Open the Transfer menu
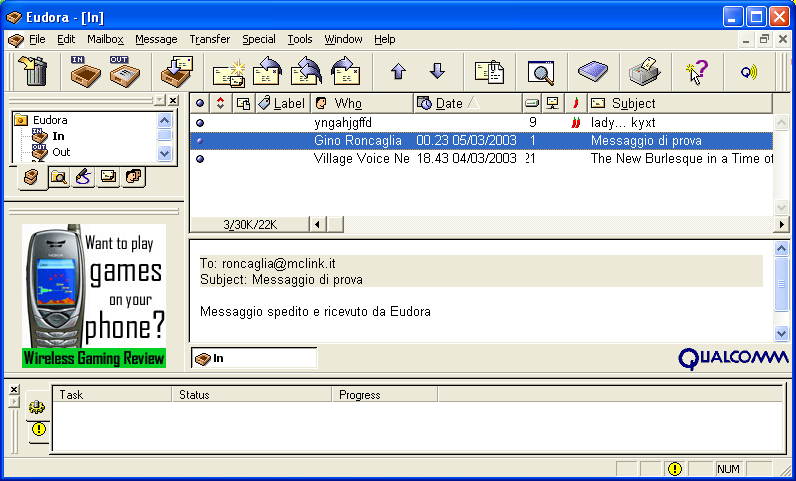This screenshot has width=796, height=481. [209, 39]
